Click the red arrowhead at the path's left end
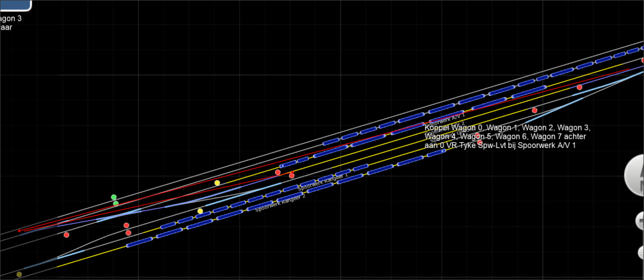 pyautogui.click(x=20, y=230)
